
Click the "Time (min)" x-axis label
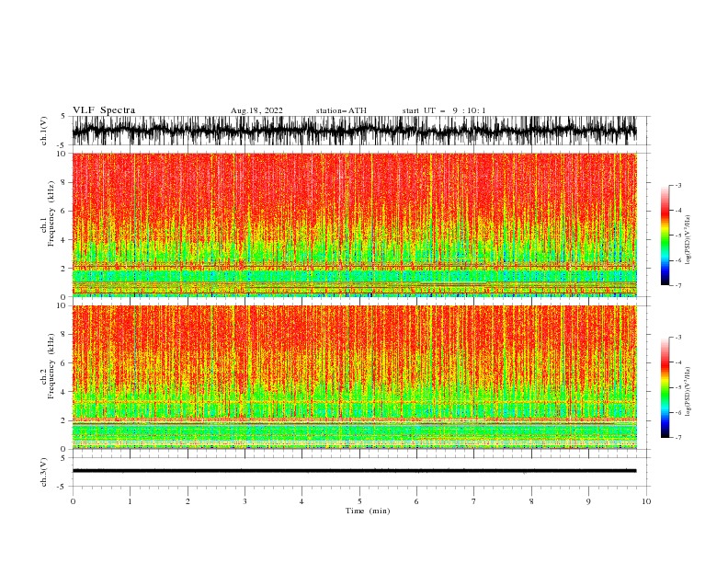[x=368, y=511]
